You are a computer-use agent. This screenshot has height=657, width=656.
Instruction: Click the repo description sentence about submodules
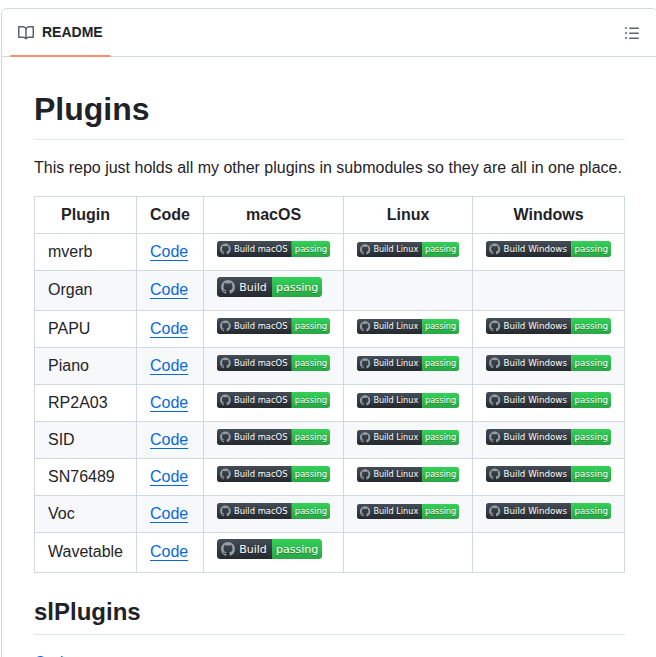(328, 168)
